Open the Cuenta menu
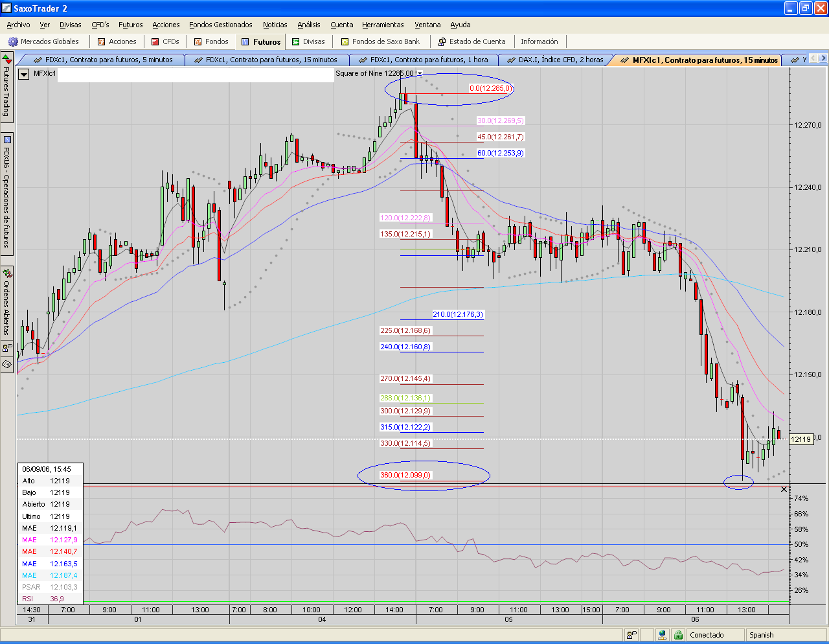Image resolution: width=829 pixels, height=644 pixels. 342,25
